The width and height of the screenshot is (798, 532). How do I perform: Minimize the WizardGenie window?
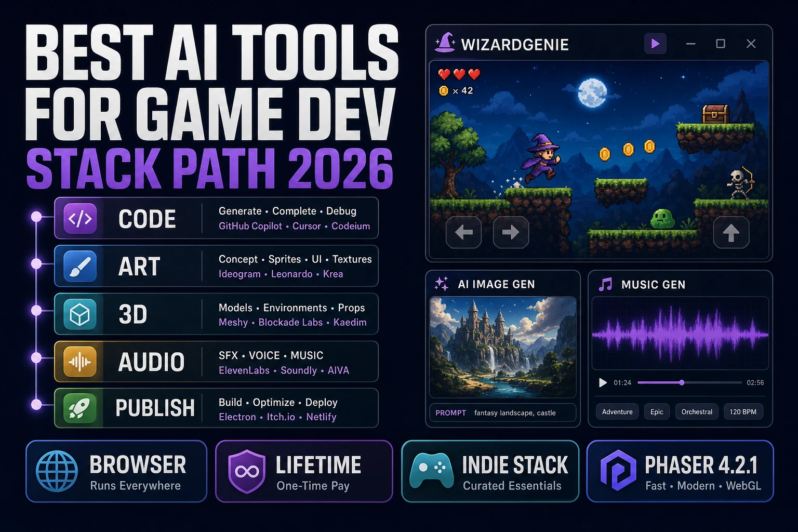click(x=690, y=44)
